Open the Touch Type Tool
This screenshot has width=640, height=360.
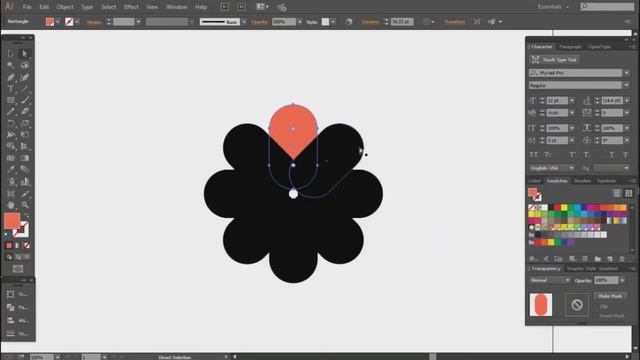pos(554,60)
